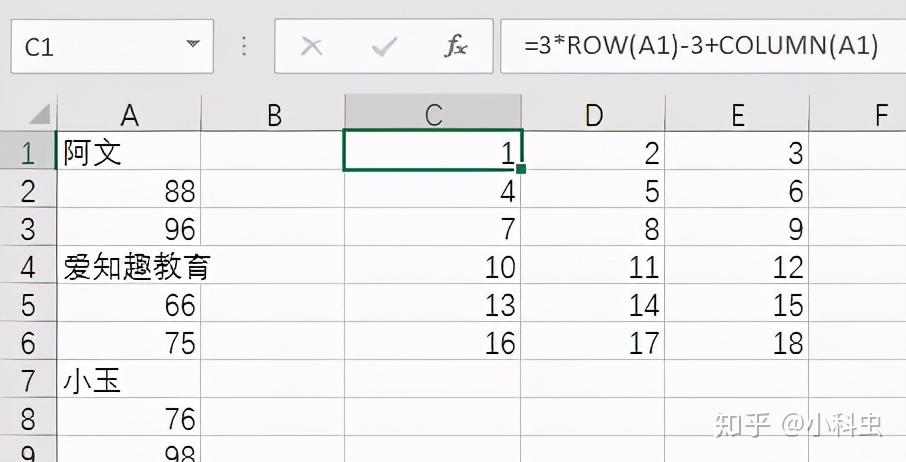Select row 1 header
Viewport: 906px width, 462px height.
coord(28,151)
